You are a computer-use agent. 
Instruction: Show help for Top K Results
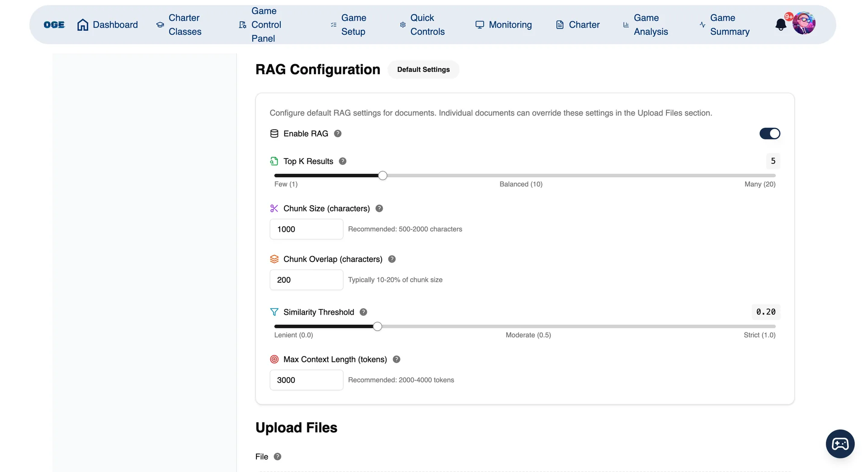click(343, 161)
